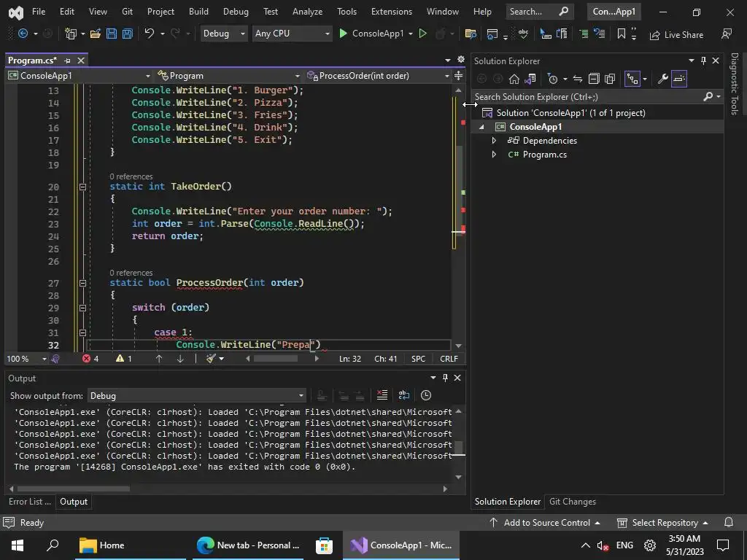Open a file with the folder icon
747x560 pixels.
[x=96, y=34]
